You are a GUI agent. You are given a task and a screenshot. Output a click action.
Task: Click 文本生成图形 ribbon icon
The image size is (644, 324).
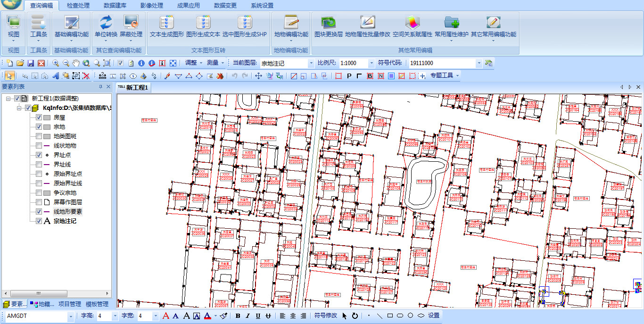point(167,26)
